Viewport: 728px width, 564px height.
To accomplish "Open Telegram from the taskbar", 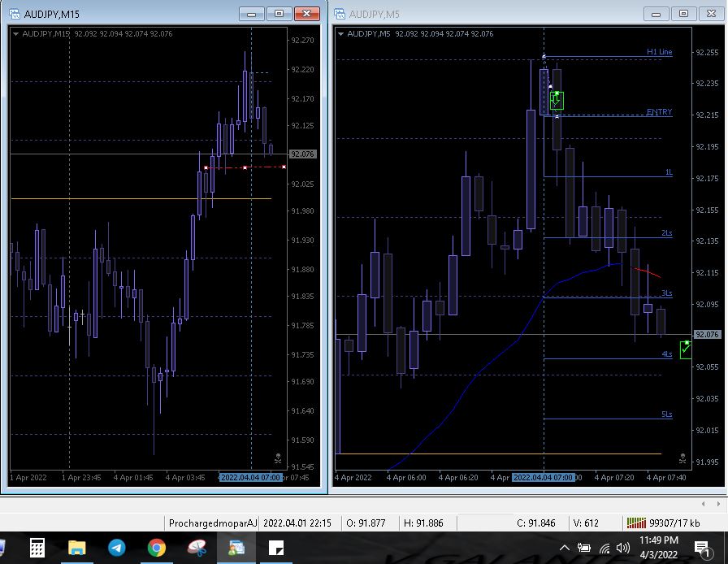I will point(116,549).
